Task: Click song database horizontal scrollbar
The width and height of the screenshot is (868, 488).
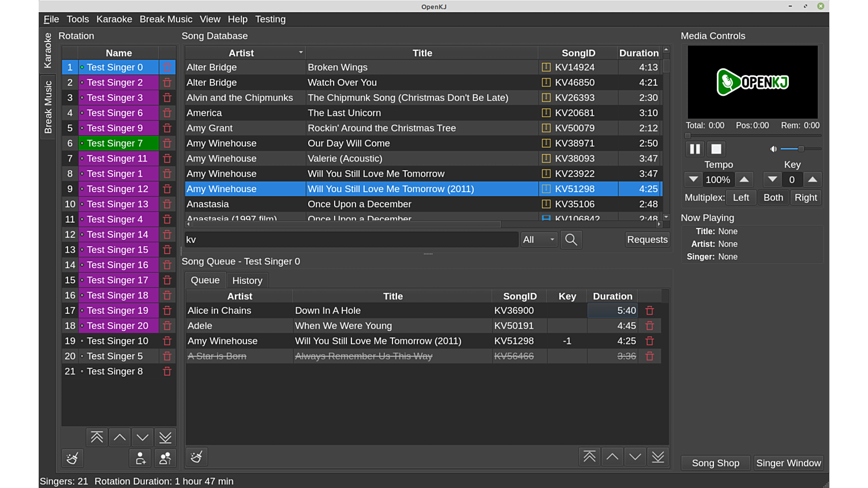Action: click(423, 224)
